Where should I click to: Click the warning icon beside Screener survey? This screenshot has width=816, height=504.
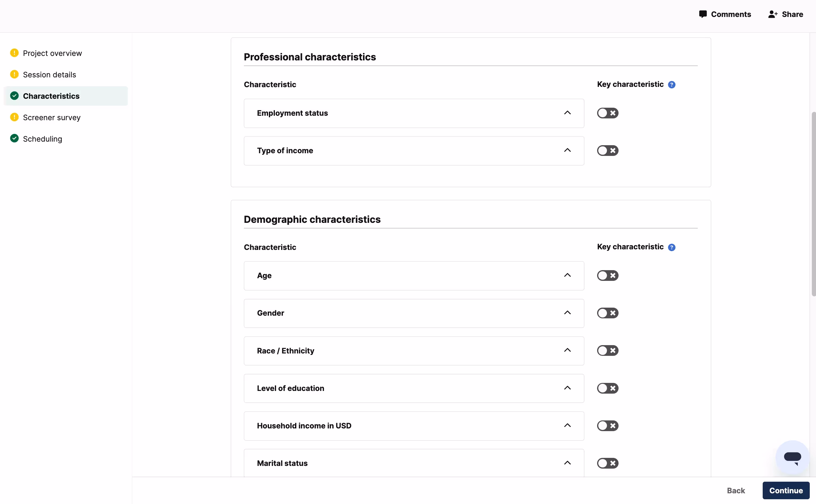[x=14, y=117]
